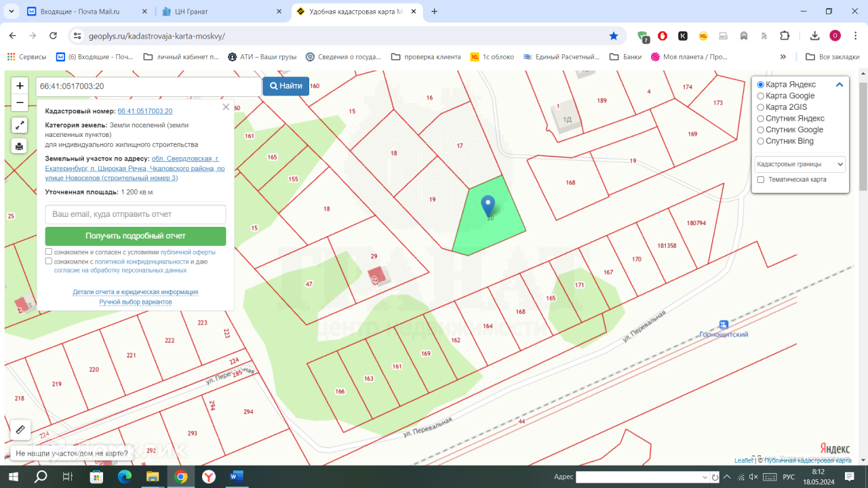Open Word from the taskbar

click(x=236, y=476)
